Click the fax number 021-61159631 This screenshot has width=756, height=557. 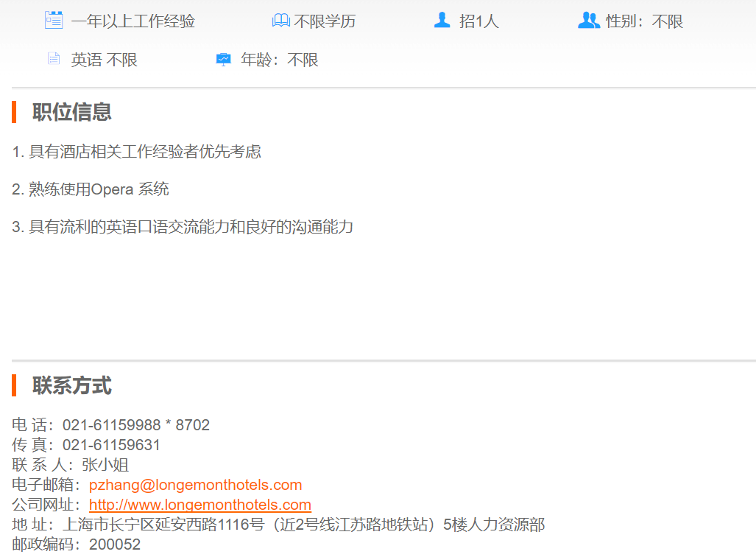[111, 445]
